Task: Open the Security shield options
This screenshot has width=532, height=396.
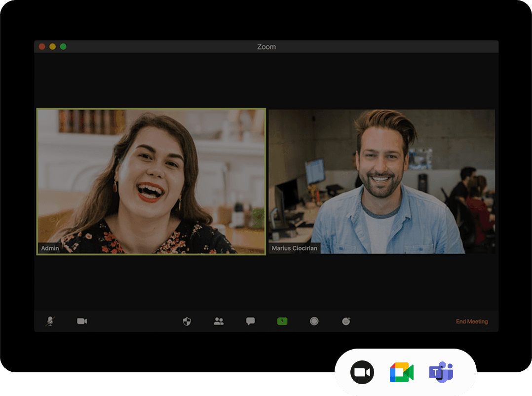Action: [x=187, y=321]
